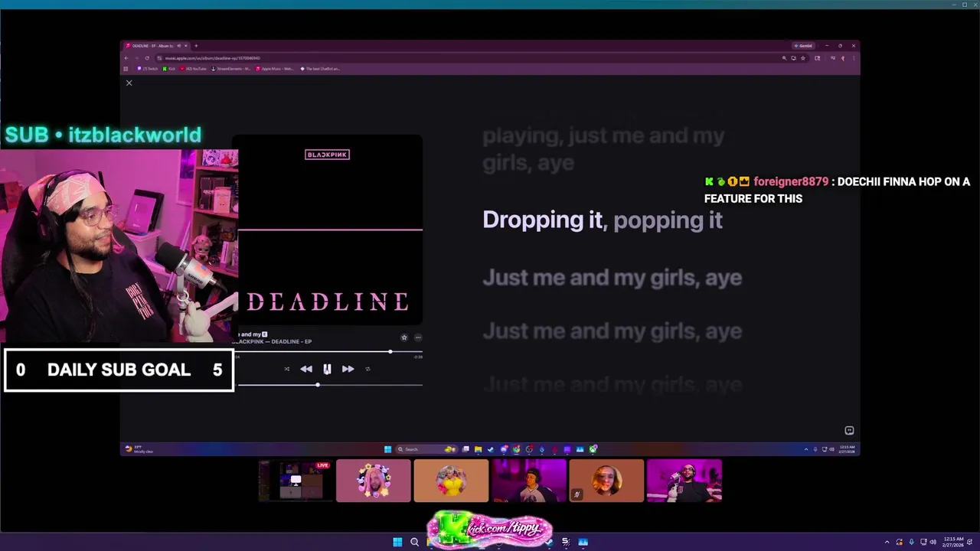Image resolution: width=980 pixels, height=551 pixels.
Task: Select the LIVE stream layout thumbnail
Action: point(296,481)
